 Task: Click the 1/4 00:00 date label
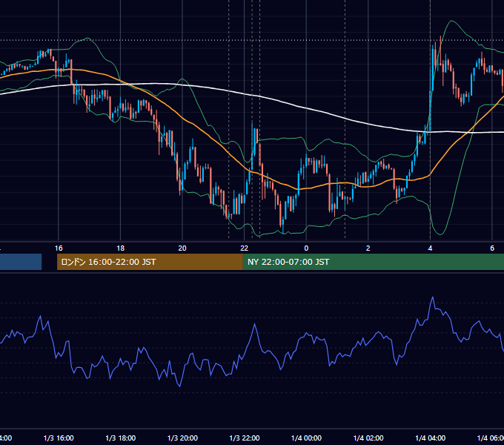(306, 438)
